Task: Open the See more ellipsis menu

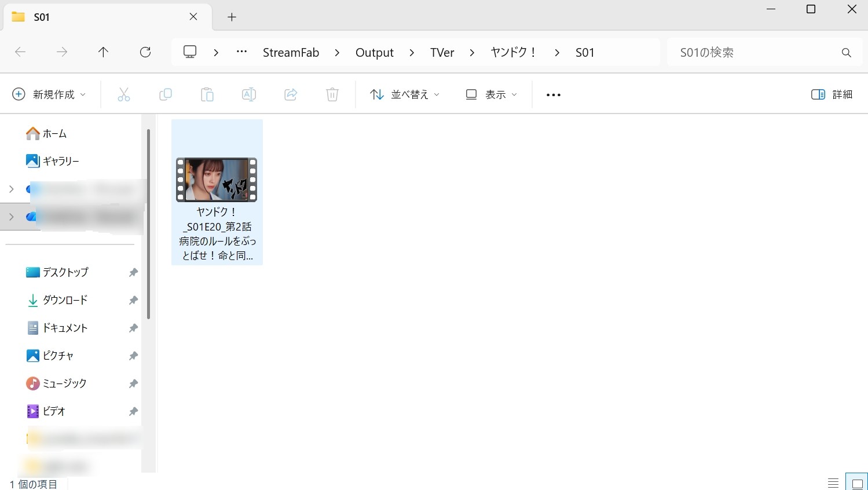Action: [552, 94]
